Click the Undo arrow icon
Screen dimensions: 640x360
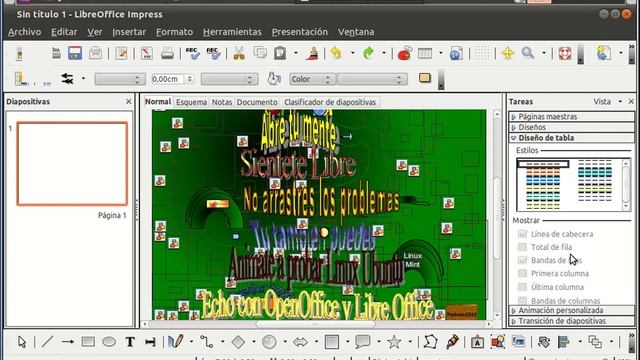(x=336, y=53)
